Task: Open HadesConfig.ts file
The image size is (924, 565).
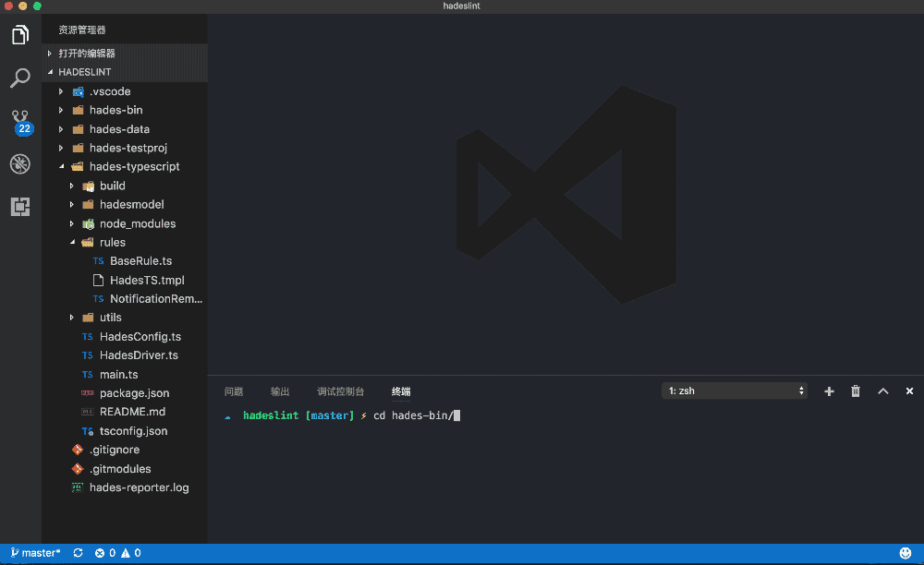Action: [140, 337]
